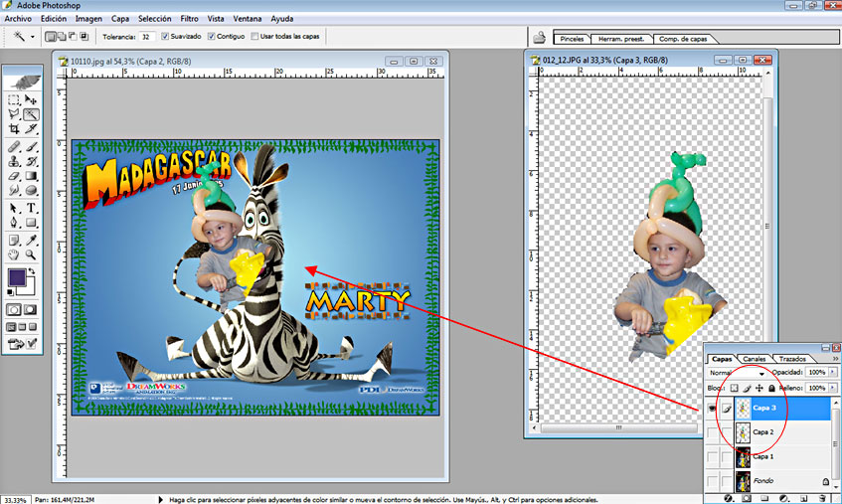Select the Zoom tool

pyautogui.click(x=31, y=254)
